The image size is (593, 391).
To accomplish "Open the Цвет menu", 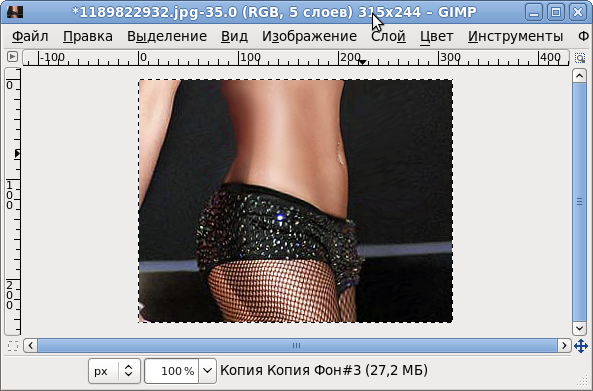I will pos(437,37).
